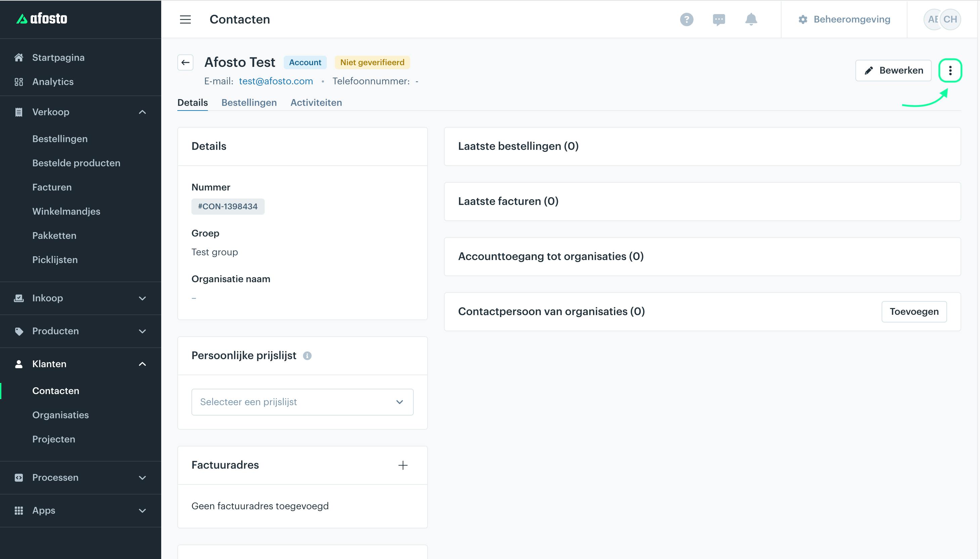Click the pencil icon on Bewerken
This screenshot has width=980, height=559.
point(869,71)
